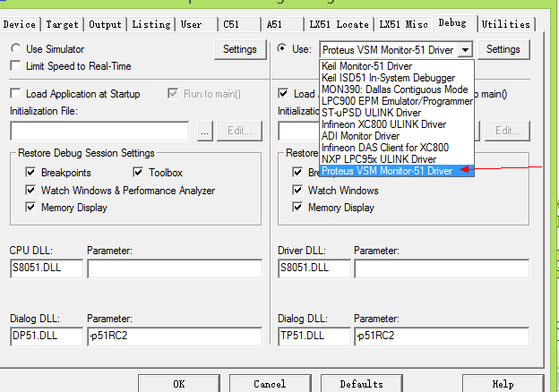Open simulator Settings button
The height and width of the screenshot is (392, 559).
coord(240,49)
